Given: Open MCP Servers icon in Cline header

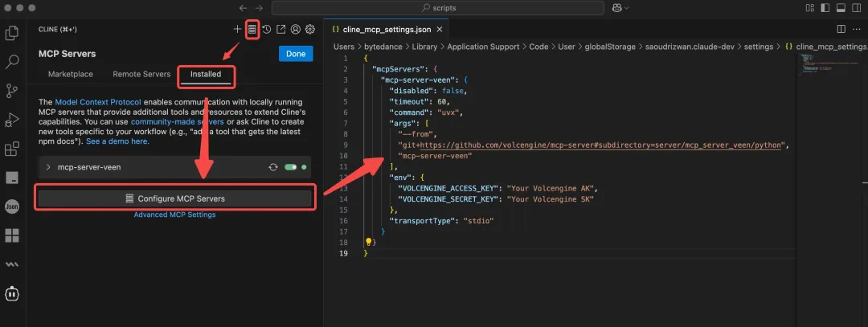Looking at the screenshot, I should tap(252, 29).
